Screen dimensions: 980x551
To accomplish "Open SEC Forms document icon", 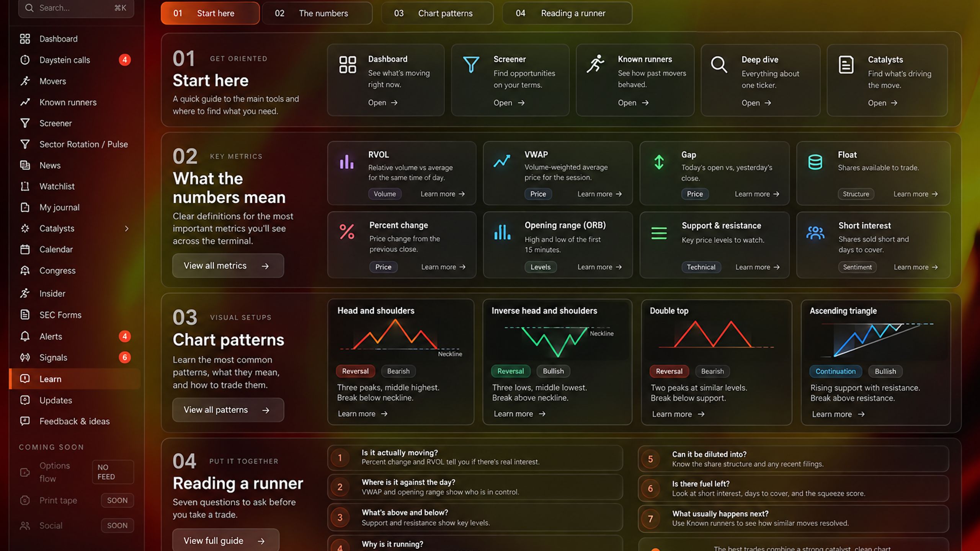I will coord(25,315).
